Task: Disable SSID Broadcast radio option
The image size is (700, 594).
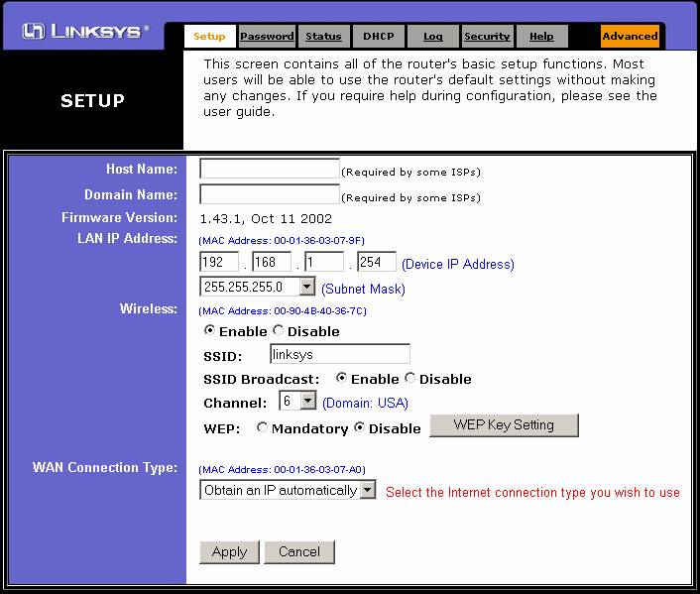Action: click(409, 378)
